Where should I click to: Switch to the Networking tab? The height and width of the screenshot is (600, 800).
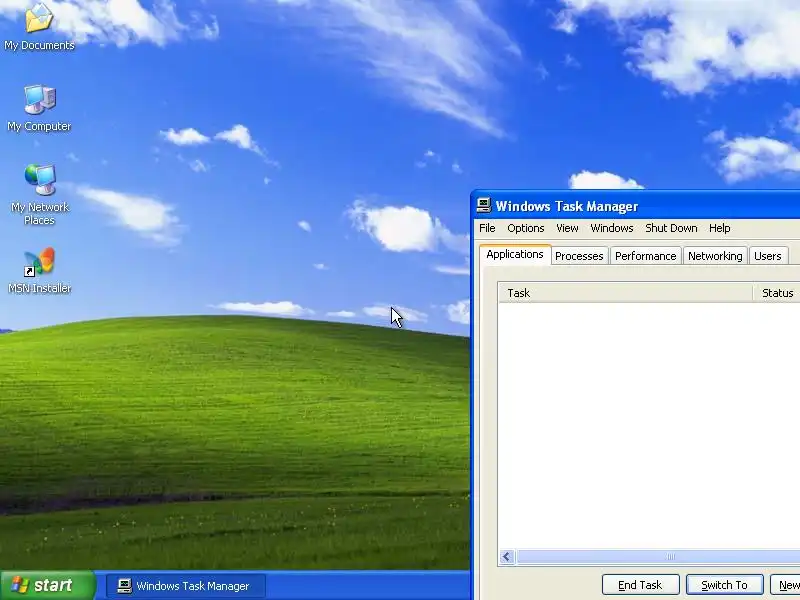(x=715, y=256)
